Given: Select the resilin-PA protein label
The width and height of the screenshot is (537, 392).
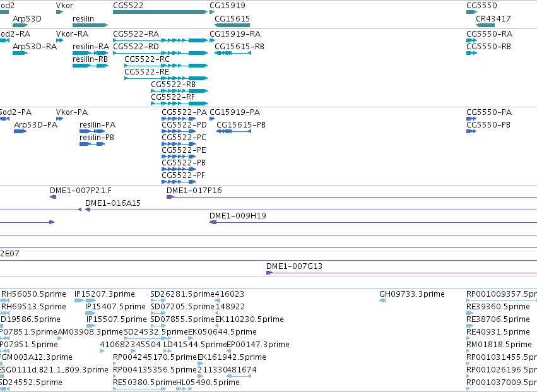Looking at the screenshot, I should [98, 125].
